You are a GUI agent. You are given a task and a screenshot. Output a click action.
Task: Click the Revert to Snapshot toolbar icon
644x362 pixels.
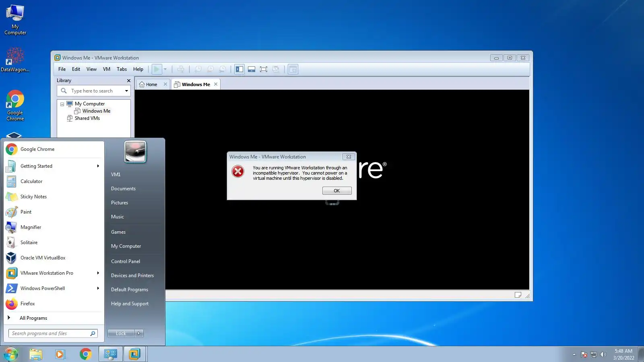(210, 69)
